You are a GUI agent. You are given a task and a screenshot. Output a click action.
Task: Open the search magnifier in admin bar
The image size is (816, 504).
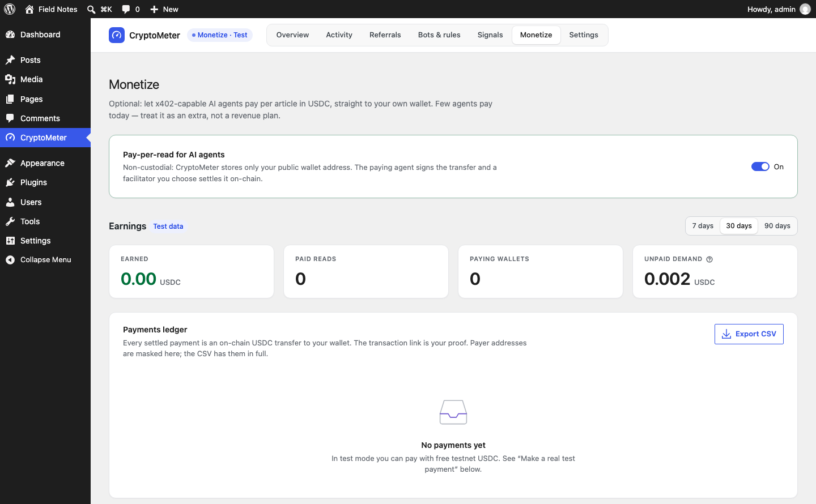[x=91, y=9]
